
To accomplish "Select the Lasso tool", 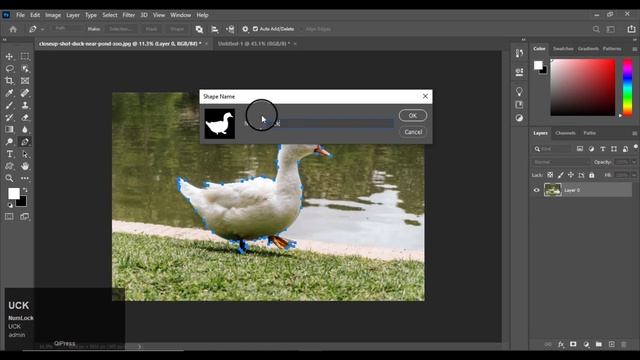I will point(9,69).
